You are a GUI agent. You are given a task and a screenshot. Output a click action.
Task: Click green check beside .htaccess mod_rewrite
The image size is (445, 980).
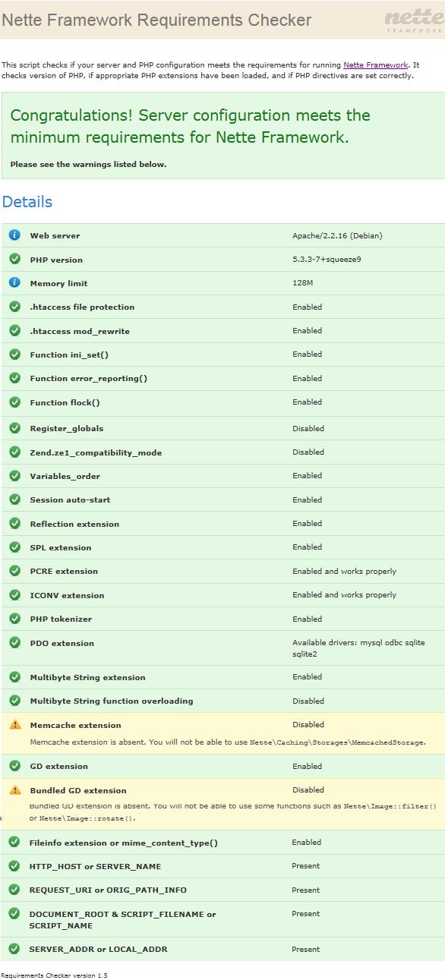[14, 331]
